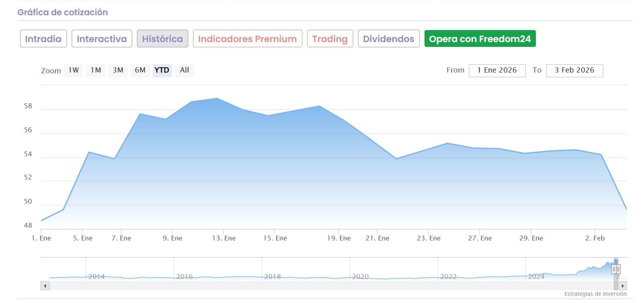Choose the 6M zoom range
The image size is (644, 303).
pos(140,70)
